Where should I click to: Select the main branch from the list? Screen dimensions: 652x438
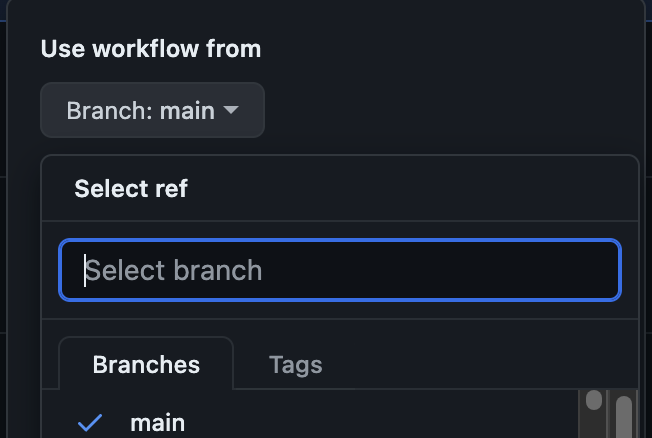coord(157,423)
